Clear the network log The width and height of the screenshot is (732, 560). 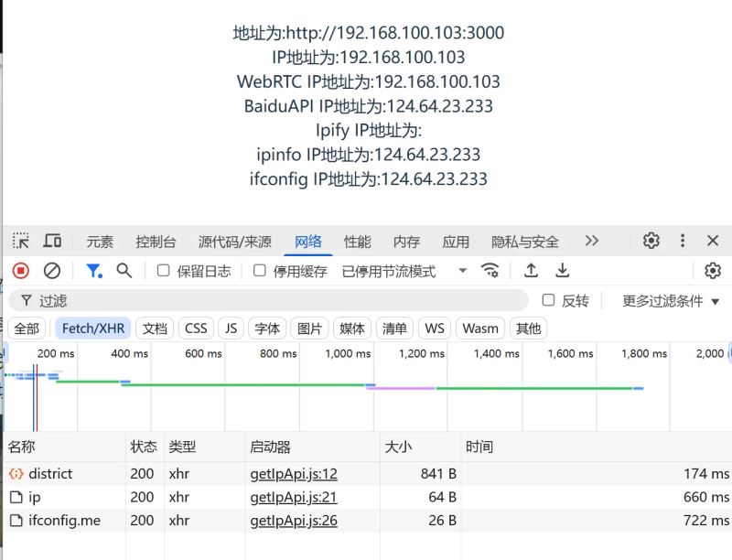point(52,271)
